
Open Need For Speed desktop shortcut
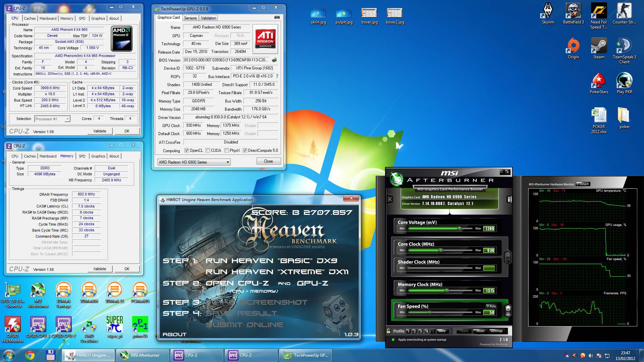(599, 16)
